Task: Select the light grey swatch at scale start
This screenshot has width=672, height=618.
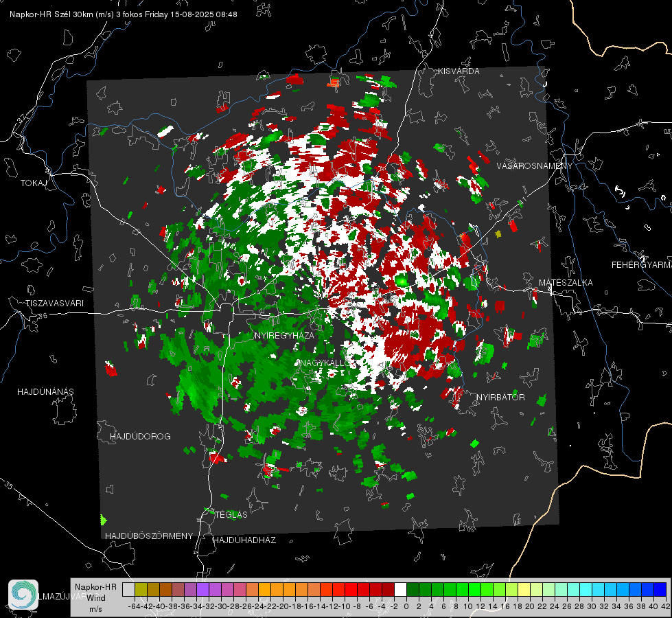Action: click(x=128, y=590)
